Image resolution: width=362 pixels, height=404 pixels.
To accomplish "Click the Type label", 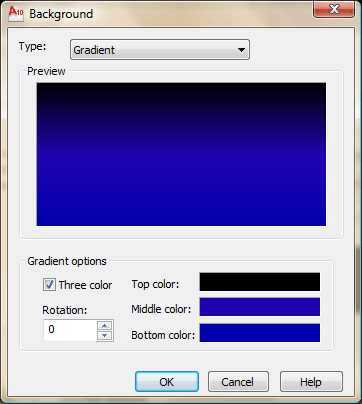I will coord(32,46).
